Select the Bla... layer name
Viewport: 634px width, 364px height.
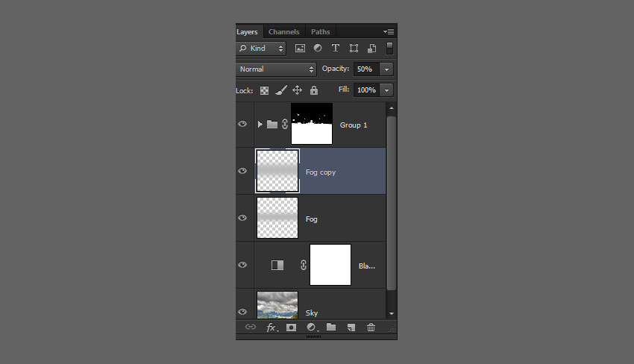coord(367,266)
